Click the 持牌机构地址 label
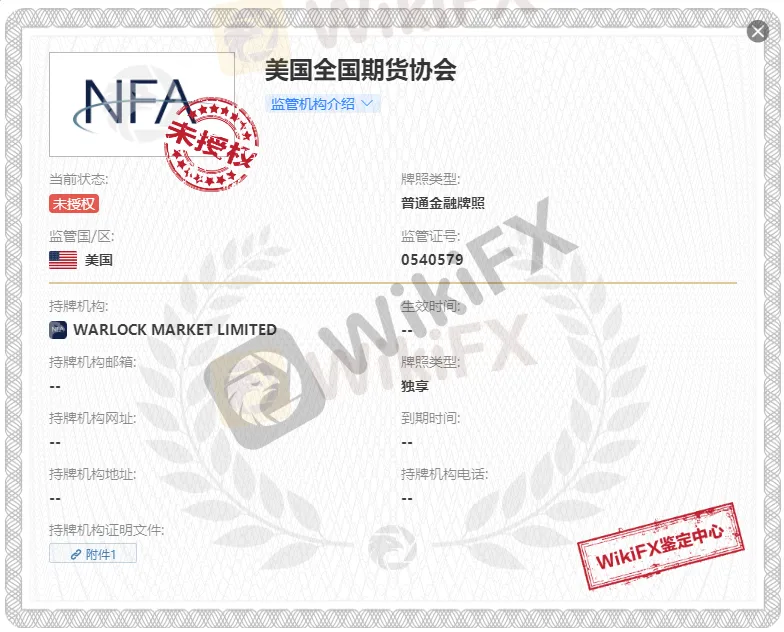Image resolution: width=784 pixels, height=632 pixels. (92, 474)
